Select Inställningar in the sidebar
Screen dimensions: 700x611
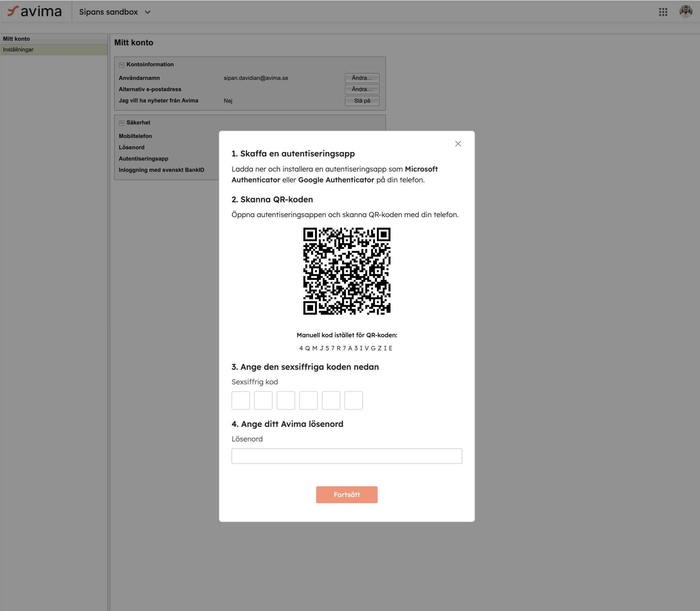click(x=54, y=49)
